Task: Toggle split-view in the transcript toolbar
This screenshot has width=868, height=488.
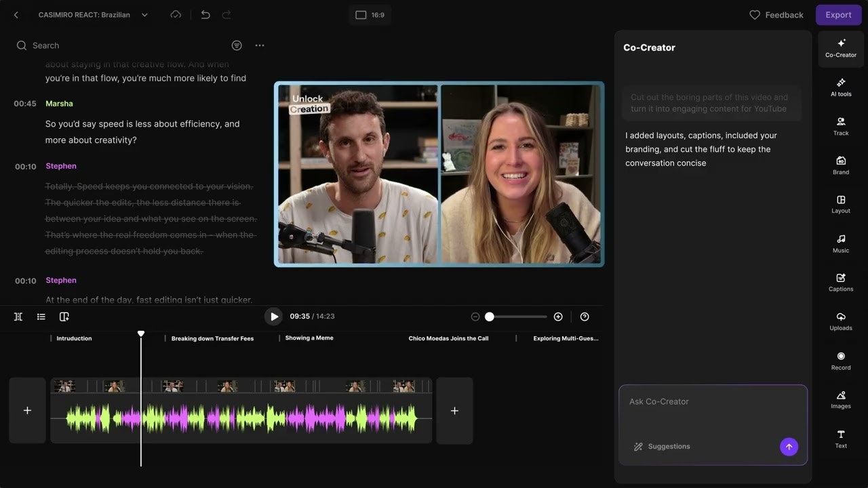Action: [18, 317]
